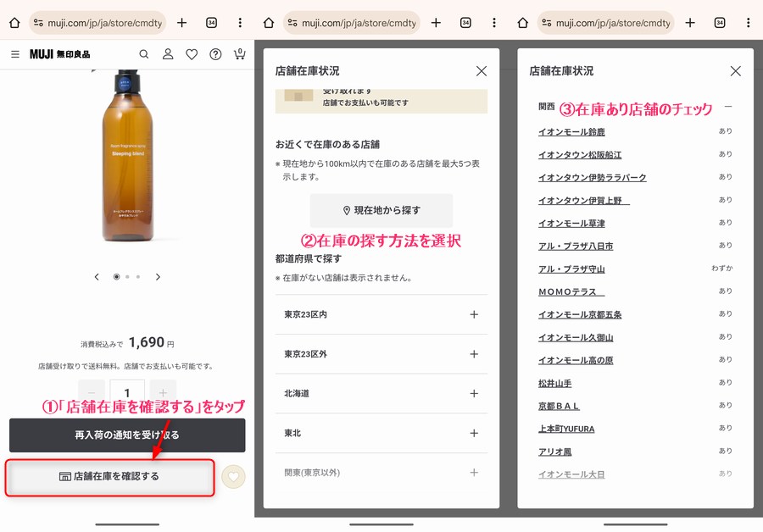The width and height of the screenshot is (763, 532).
Task: Open 京都BAL store link
Action: click(559, 406)
